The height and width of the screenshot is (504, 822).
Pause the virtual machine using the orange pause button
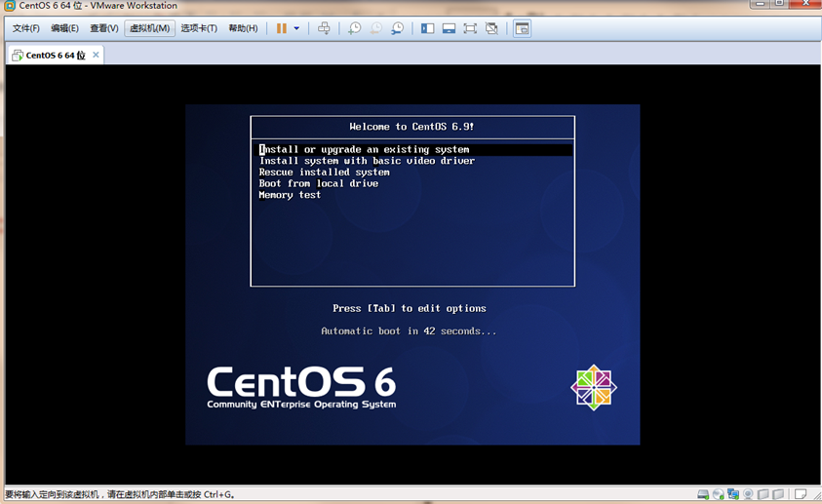pyautogui.click(x=282, y=28)
